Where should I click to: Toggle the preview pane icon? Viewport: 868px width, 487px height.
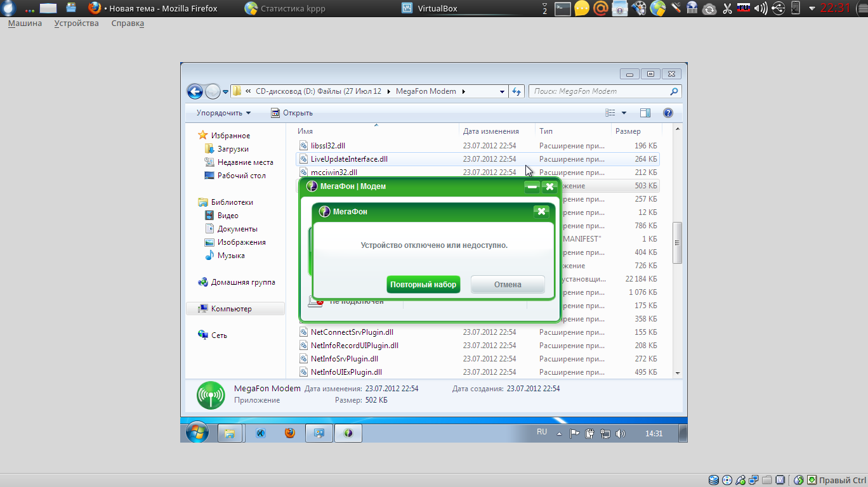645,113
